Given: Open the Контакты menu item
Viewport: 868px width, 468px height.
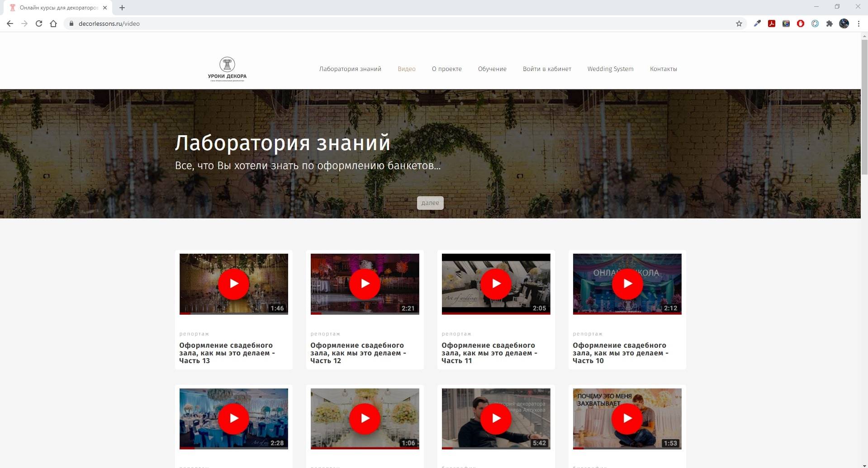Looking at the screenshot, I should pos(664,69).
